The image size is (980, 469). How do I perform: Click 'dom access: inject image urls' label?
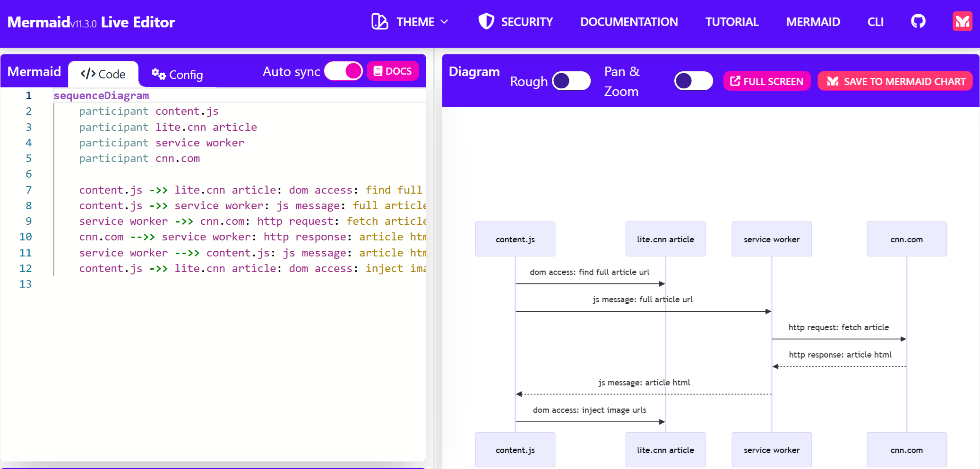(x=590, y=410)
